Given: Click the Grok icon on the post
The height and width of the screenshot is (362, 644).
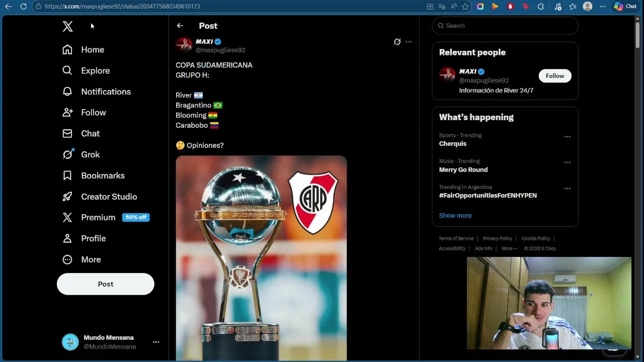Looking at the screenshot, I should point(397,42).
